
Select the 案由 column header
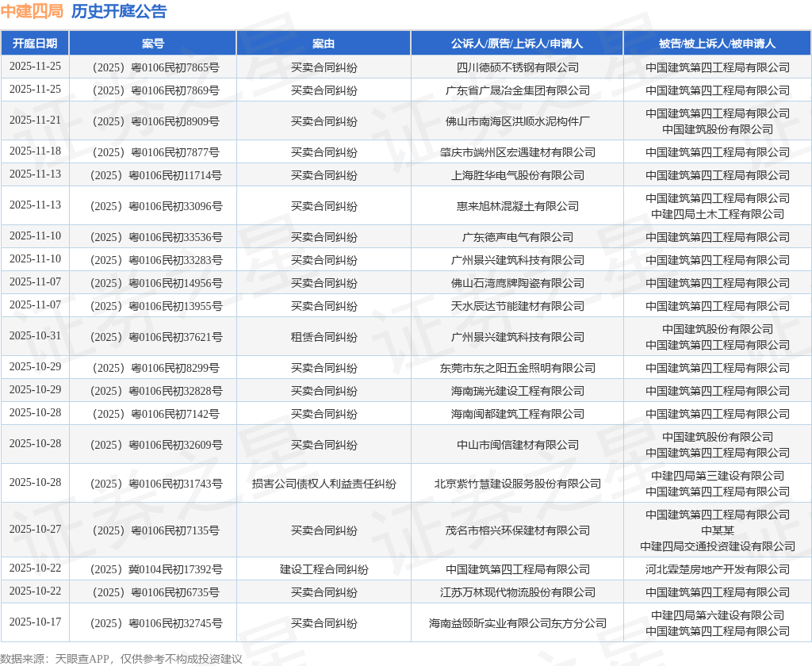(324, 44)
